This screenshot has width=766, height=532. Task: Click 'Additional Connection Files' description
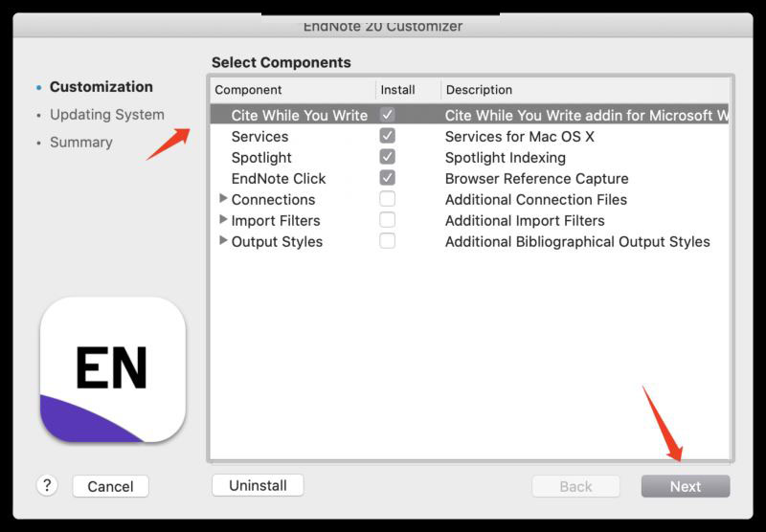point(536,200)
